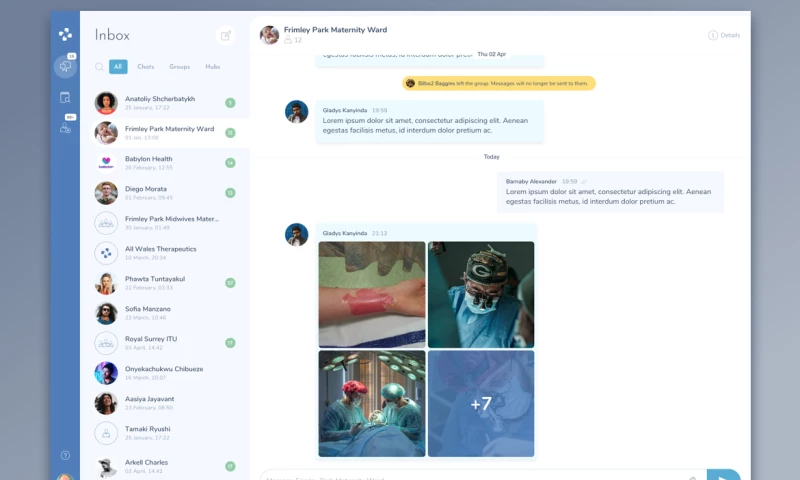Select the Groups filter tab
This screenshot has height=480, width=800.
(180, 67)
